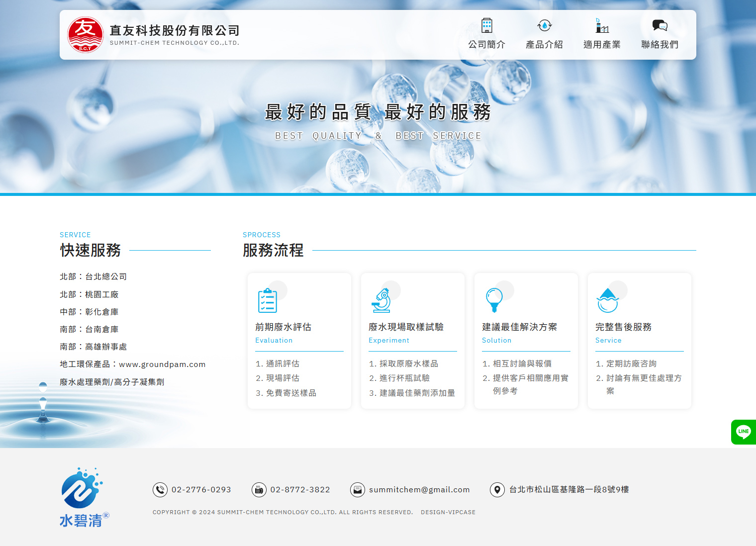756x546 pixels.
Task: Open the 聯絡我們 chat bubble icon
Action: [x=660, y=25]
